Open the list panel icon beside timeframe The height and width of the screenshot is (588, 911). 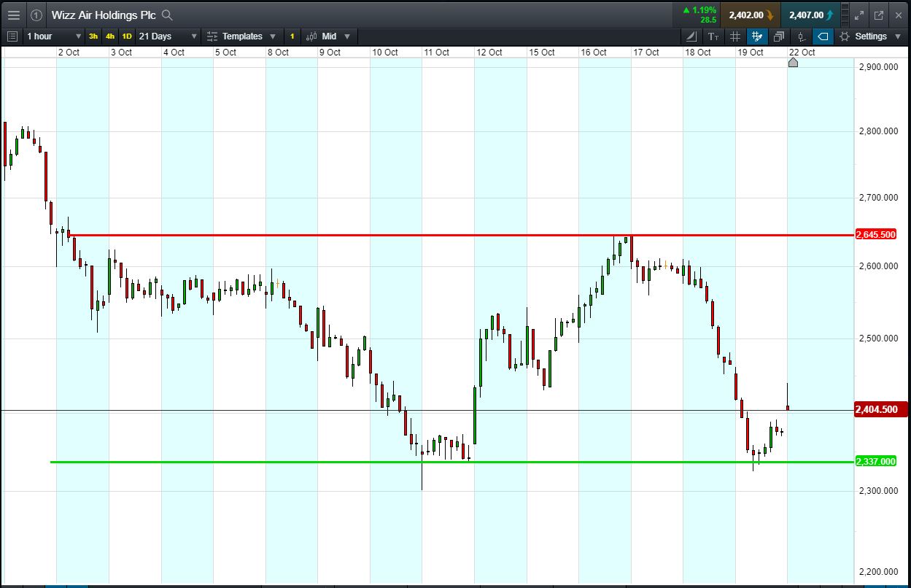tap(12, 36)
